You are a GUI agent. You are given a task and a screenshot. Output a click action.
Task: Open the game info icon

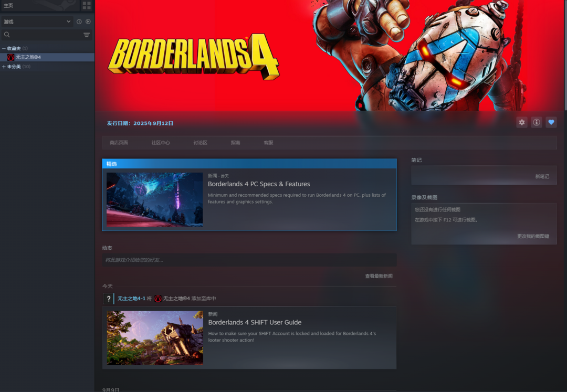tap(537, 122)
